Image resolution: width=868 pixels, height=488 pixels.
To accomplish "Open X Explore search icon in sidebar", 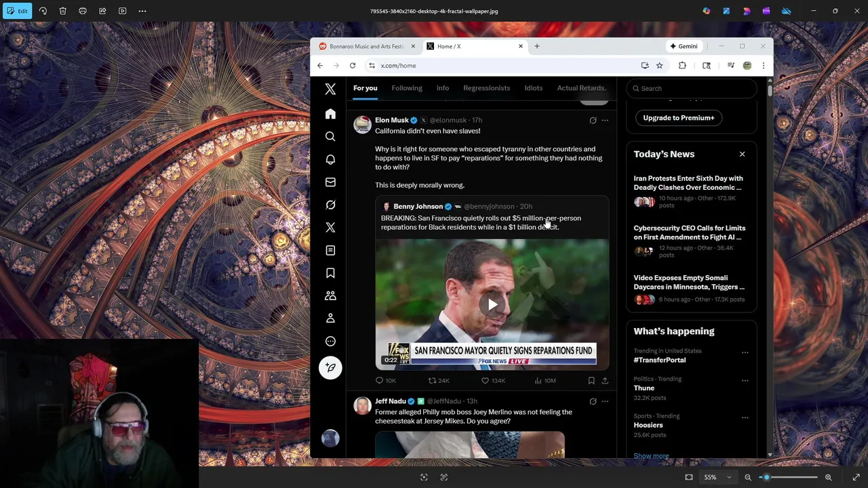I will pos(330,136).
